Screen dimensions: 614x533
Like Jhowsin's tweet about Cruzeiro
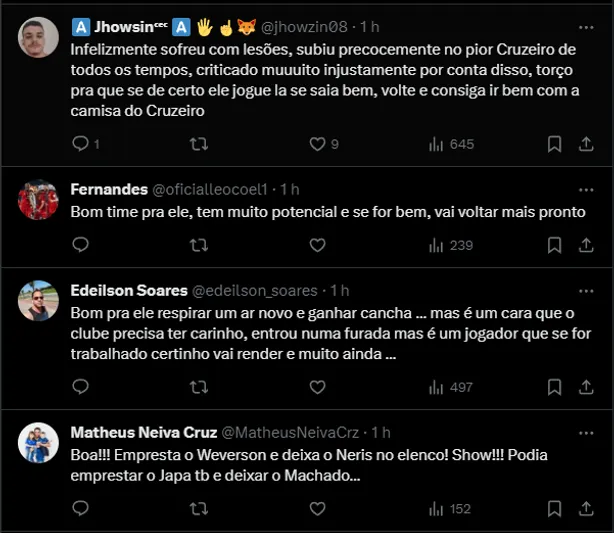pyautogui.click(x=318, y=144)
